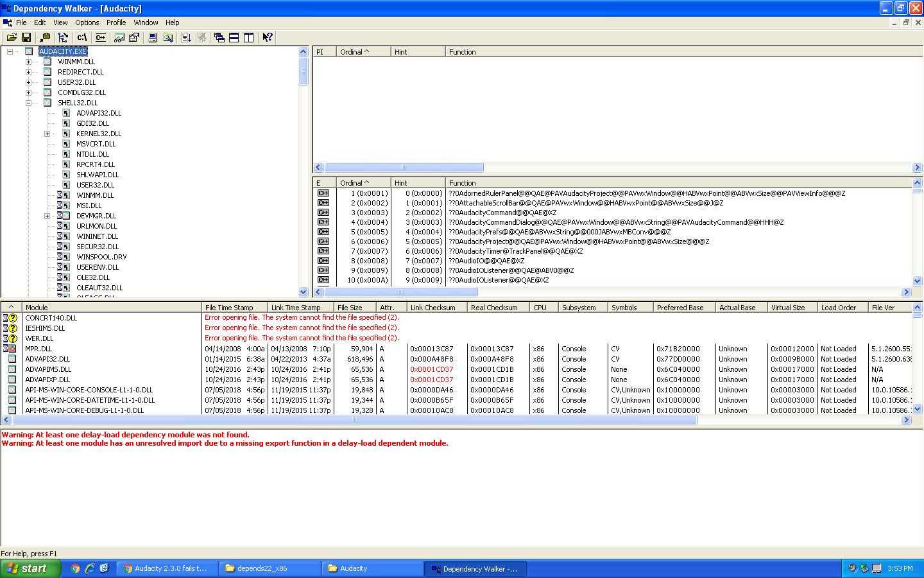This screenshot has height=578, width=924.
Task: Click the Start button on the taskbar
Action: coord(30,568)
